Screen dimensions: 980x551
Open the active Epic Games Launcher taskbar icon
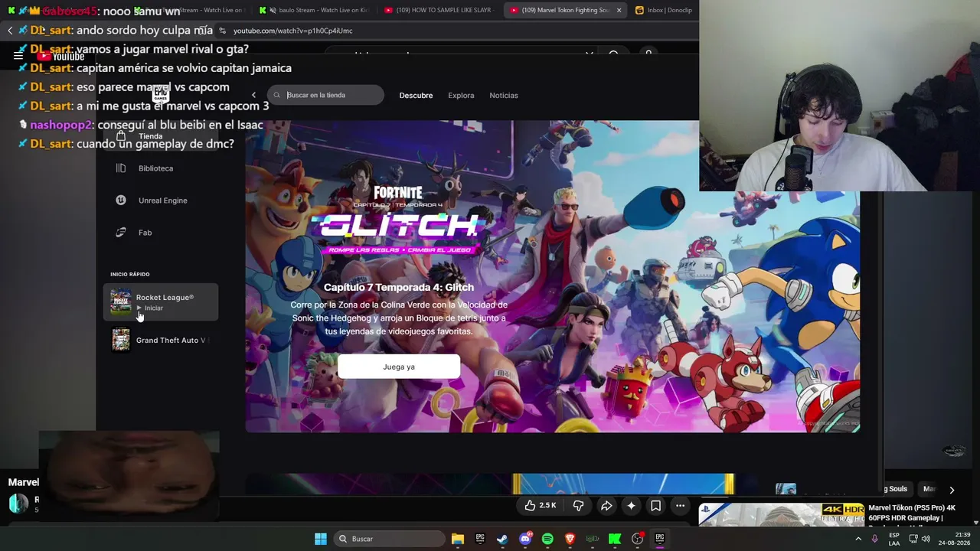(660, 539)
